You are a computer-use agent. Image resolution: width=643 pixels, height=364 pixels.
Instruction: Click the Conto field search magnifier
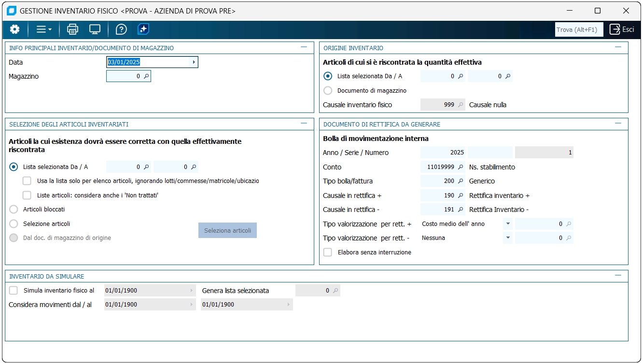[461, 167]
